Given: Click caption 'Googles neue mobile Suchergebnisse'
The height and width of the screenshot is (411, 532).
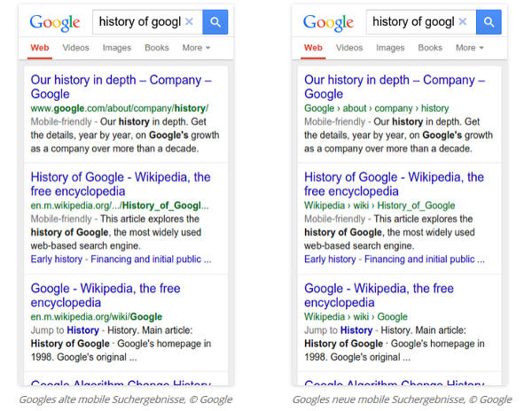Looking at the screenshot, I should point(403,399).
